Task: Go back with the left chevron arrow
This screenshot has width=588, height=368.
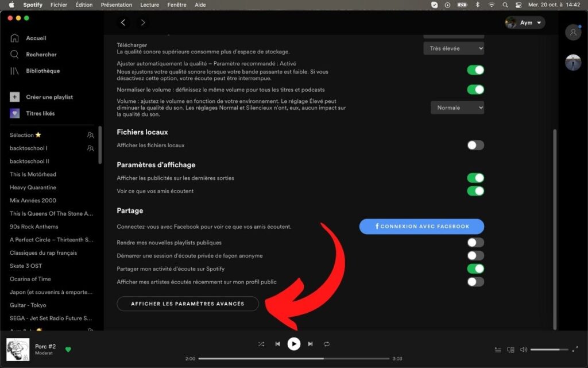Action: (x=123, y=22)
